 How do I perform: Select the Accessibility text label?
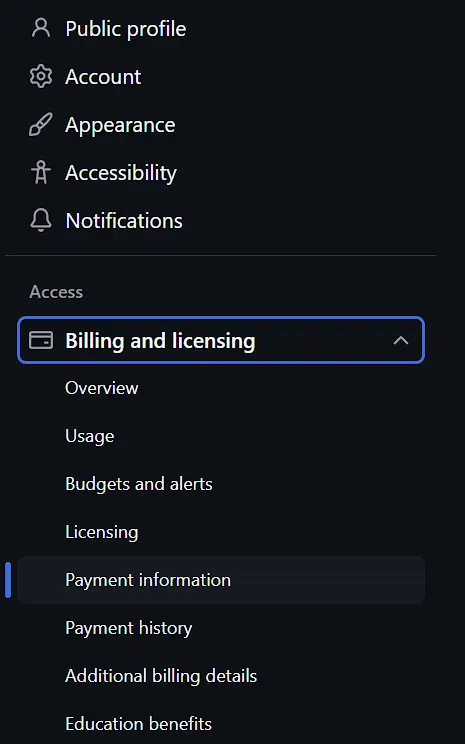pos(121,173)
